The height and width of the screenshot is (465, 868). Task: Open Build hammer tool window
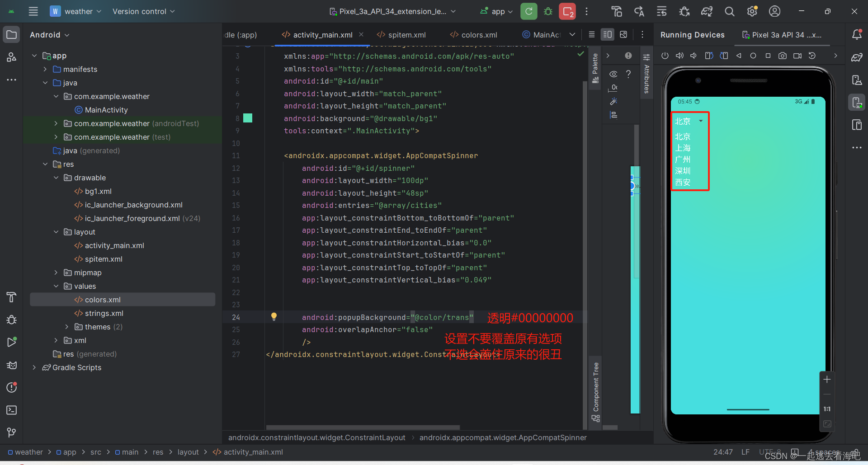pos(11,297)
